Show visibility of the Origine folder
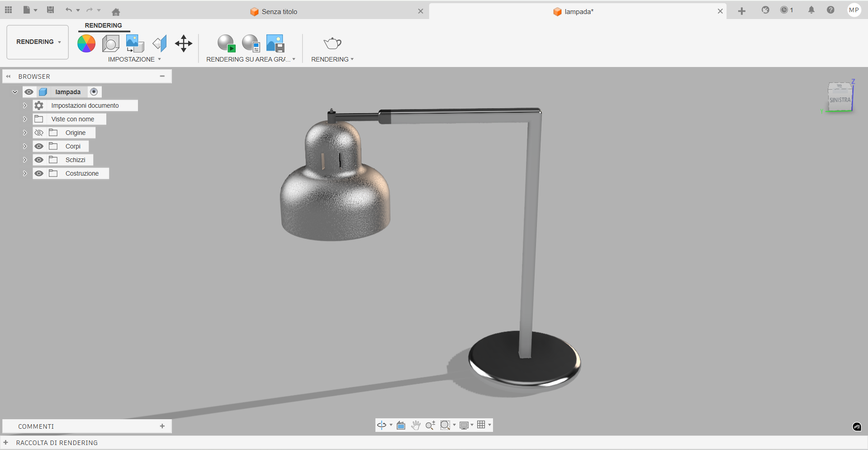This screenshot has height=450, width=868. click(39, 132)
